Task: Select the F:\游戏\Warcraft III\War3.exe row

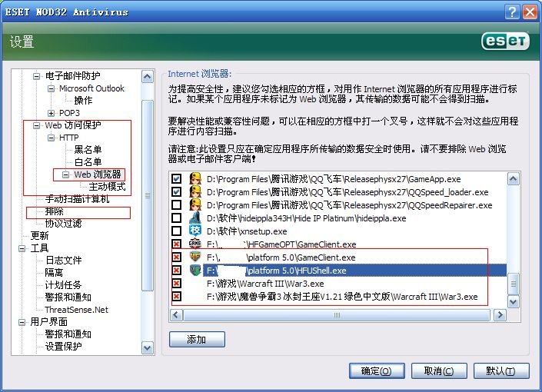Action: tap(265, 284)
